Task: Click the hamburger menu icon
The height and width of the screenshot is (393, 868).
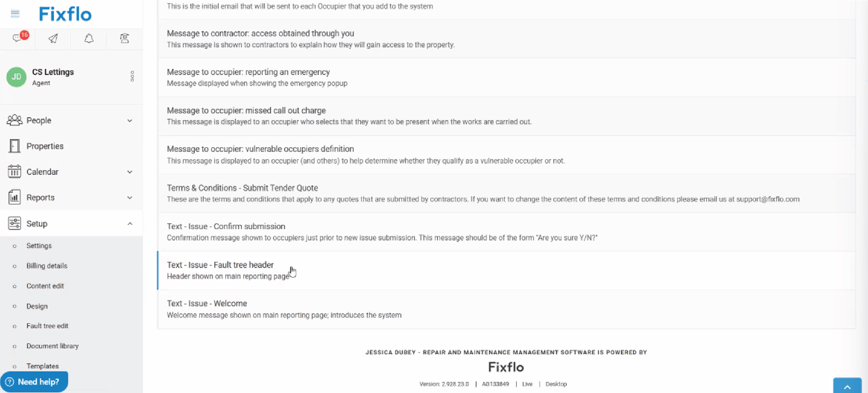Action: click(15, 14)
